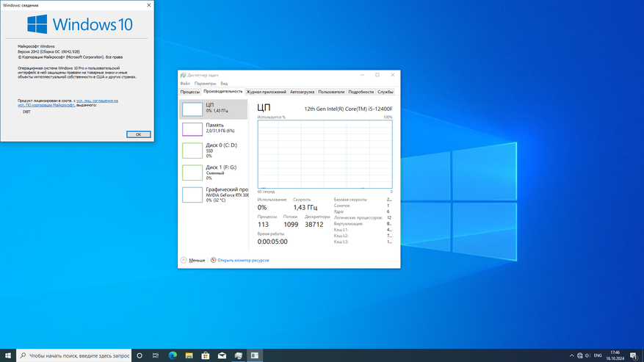Select Диск 1 (F: G:) removable disk
Screen dimensions: 644x362
click(213, 172)
